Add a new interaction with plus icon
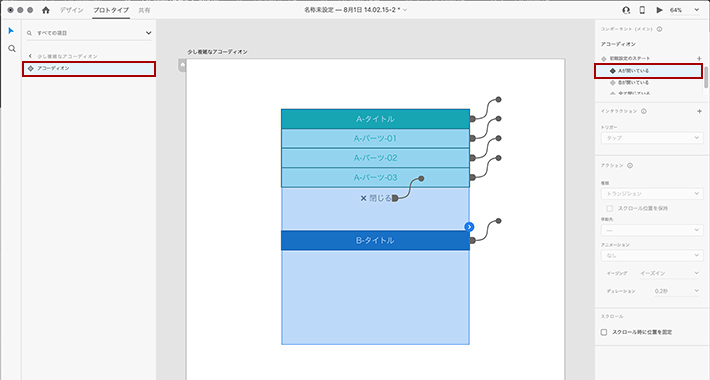The width and height of the screenshot is (710, 380). [699, 111]
